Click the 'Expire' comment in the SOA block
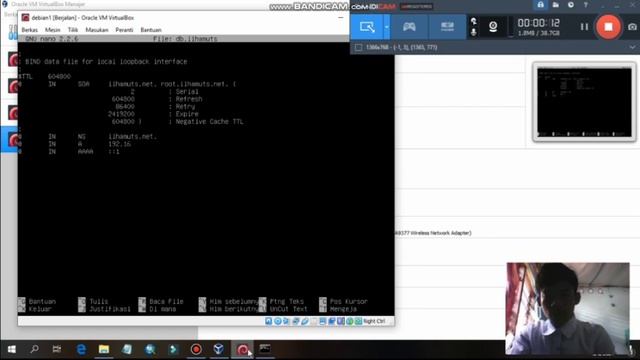 (187, 114)
